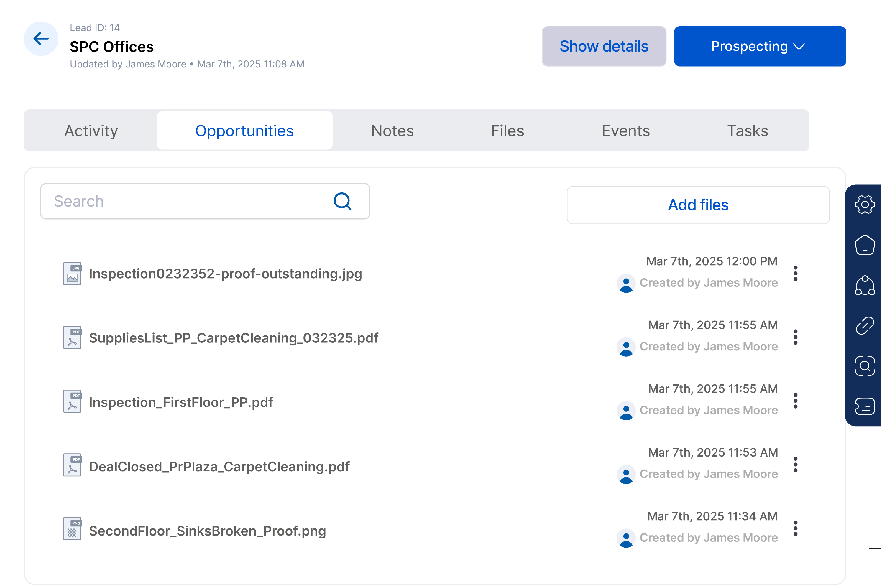Open the scan search icon in the sidebar
Image resolution: width=882 pixels, height=588 pixels.
pyautogui.click(x=864, y=366)
